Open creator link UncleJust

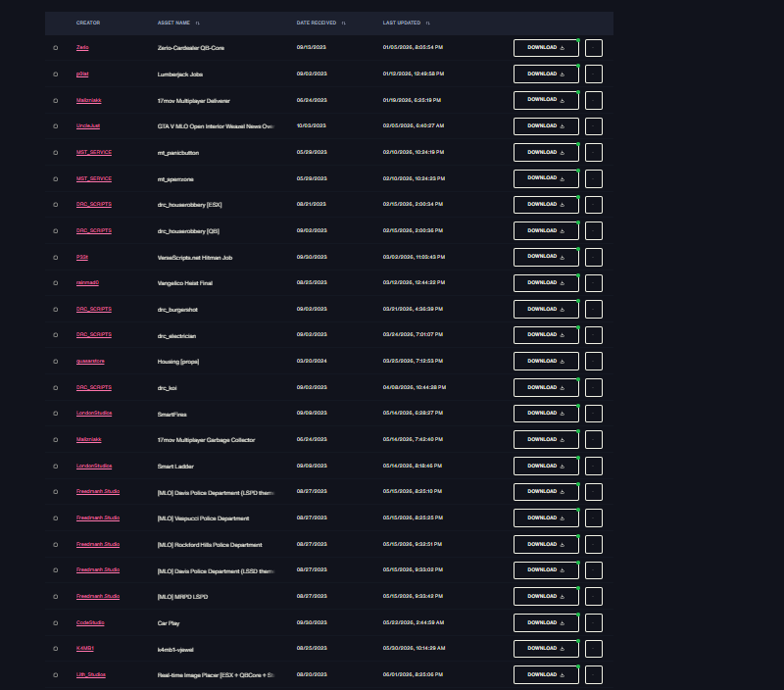pos(88,126)
